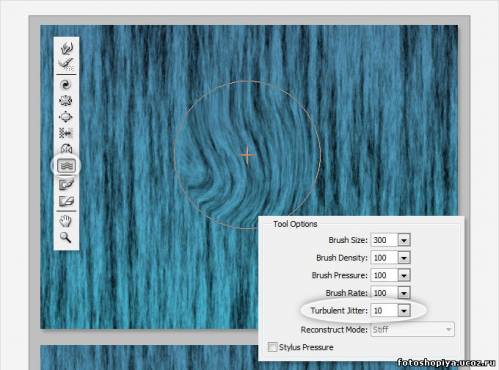Open the Brush Density dropdown arrow

point(404,258)
